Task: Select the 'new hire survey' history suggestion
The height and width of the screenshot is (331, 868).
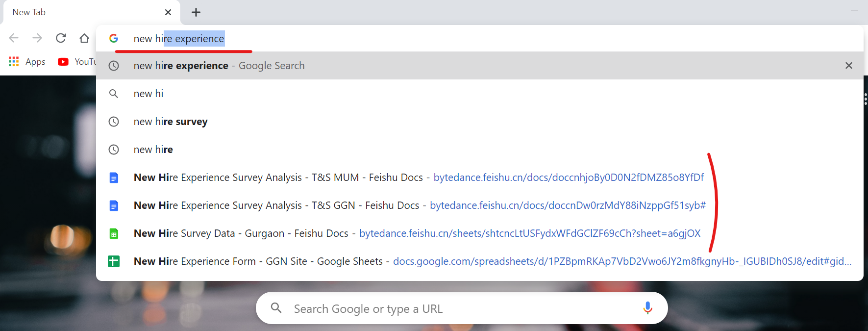Action: (479, 122)
